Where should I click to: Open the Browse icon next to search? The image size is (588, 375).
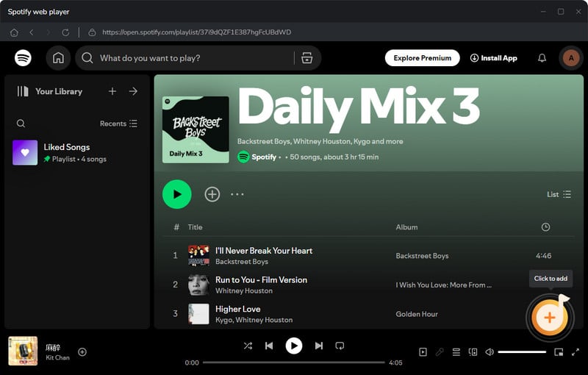click(x=307, y=58)
